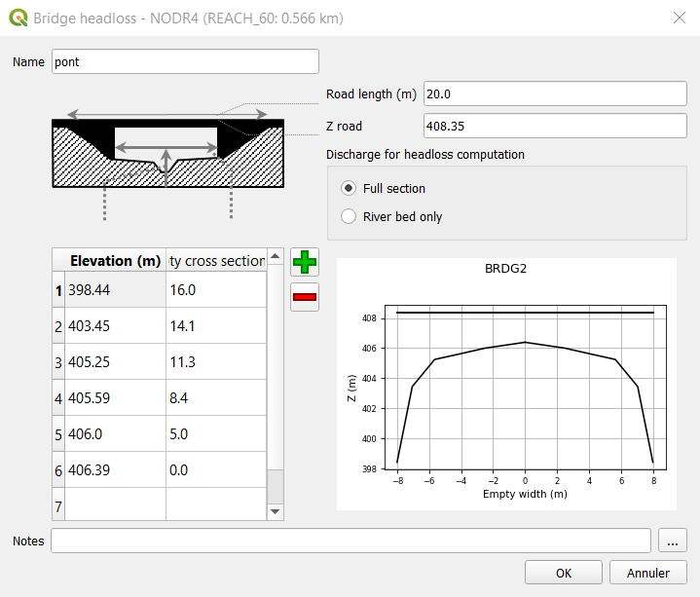
Task: Select width cell 0.0
Action: click(216, 470)
